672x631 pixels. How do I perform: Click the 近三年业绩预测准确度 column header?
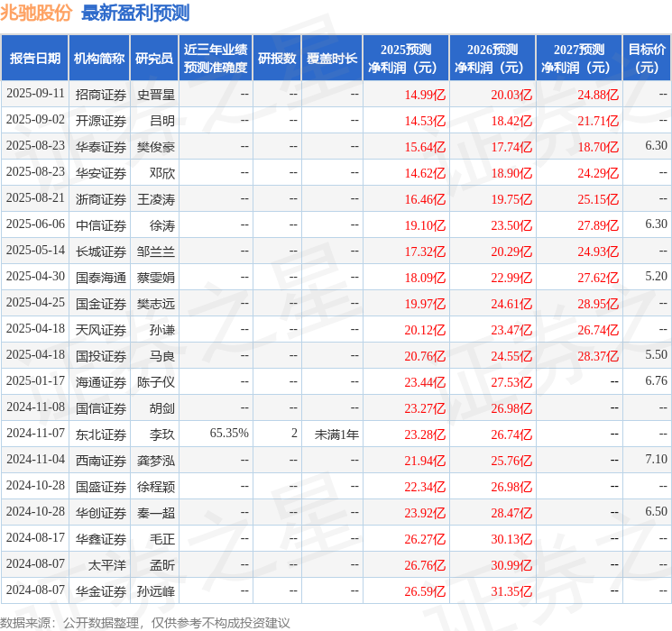click(216, 59)
